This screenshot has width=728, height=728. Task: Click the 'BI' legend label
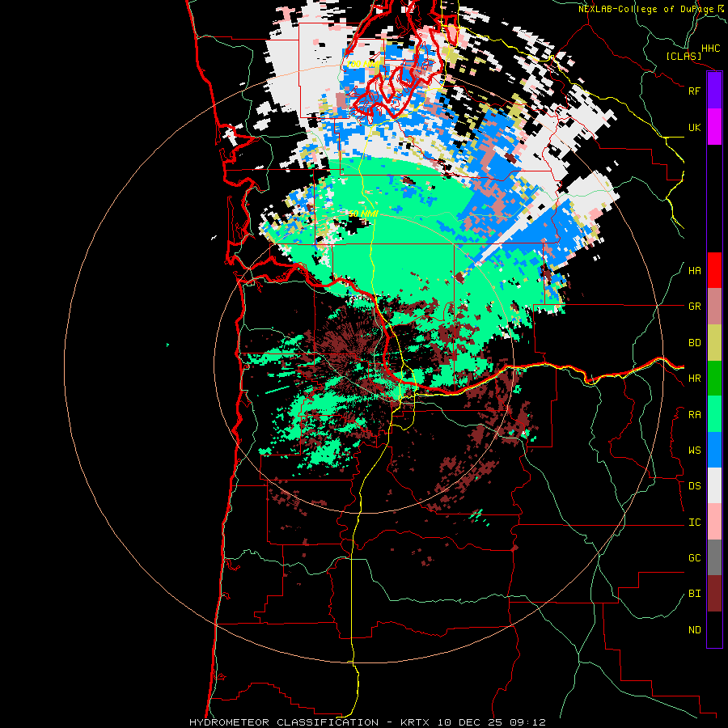point(695,594)
